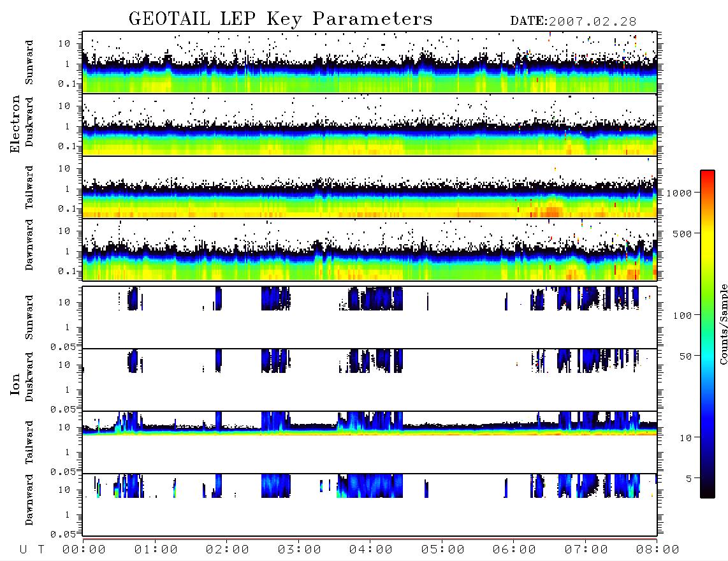Click the 0.05 tick of Ion Sunward panel
728x561 pixels.
pyautogui.click(x=62, y=346)
